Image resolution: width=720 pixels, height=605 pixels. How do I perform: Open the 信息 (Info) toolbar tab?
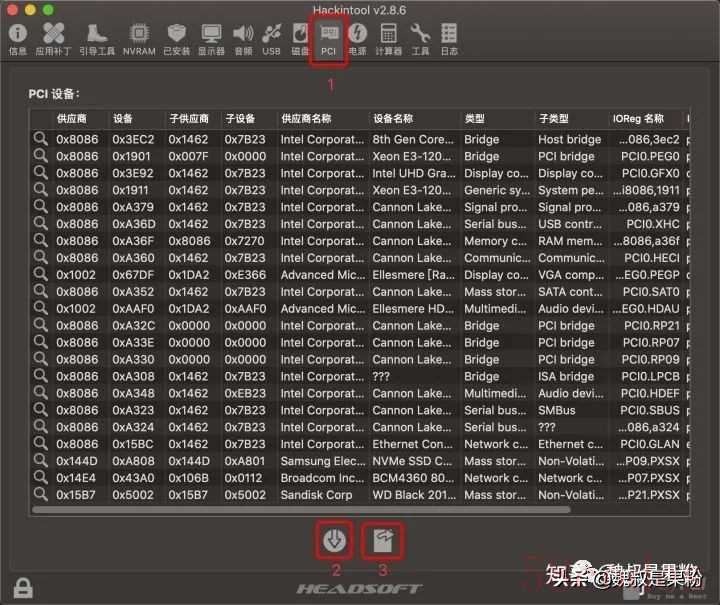(18, 39)
